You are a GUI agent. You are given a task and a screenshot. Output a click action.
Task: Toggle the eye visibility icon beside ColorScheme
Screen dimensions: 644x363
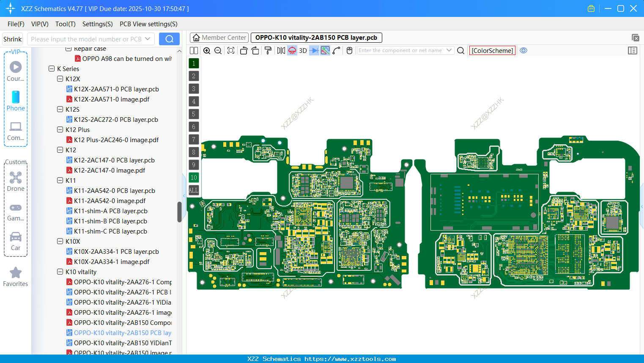click(x=523, y=50)
